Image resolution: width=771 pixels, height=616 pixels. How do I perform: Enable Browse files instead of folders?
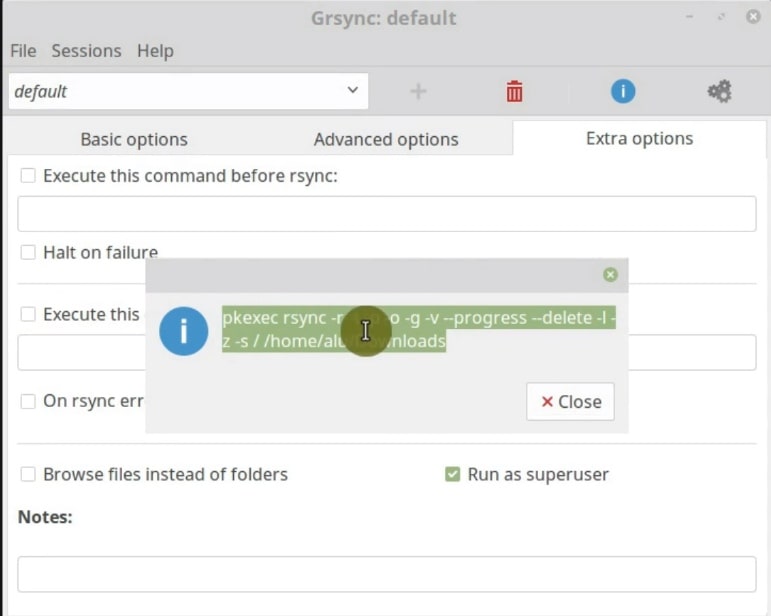(28, 474)
